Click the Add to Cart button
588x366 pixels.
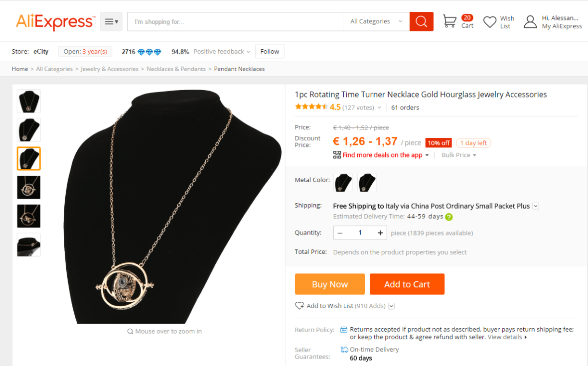coord(407,284)
